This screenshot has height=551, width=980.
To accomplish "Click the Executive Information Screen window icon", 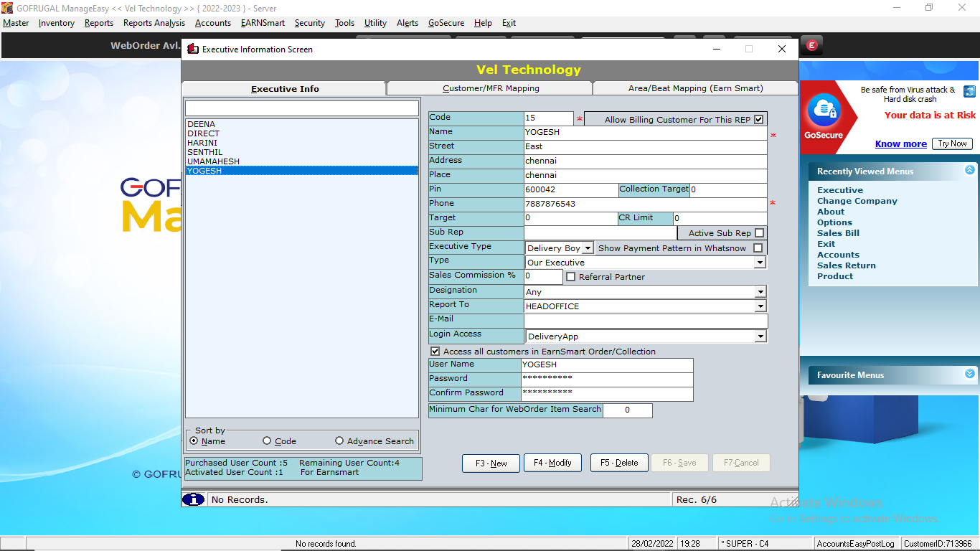I will [x=192, y=50].
